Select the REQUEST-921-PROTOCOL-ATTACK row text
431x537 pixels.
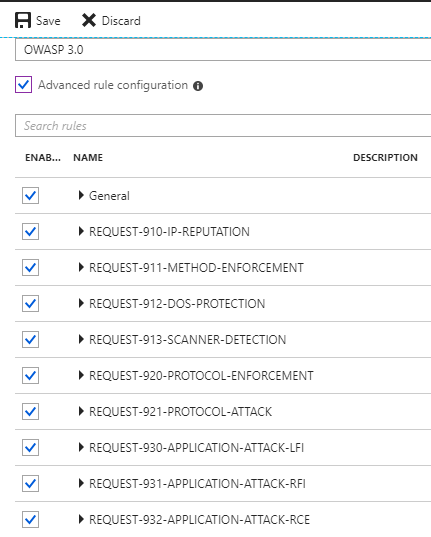click(181, 412)
